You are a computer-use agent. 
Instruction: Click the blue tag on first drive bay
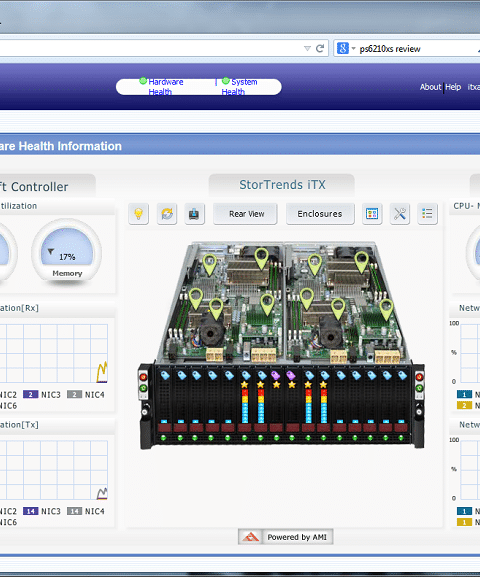[x=165, y=375]
